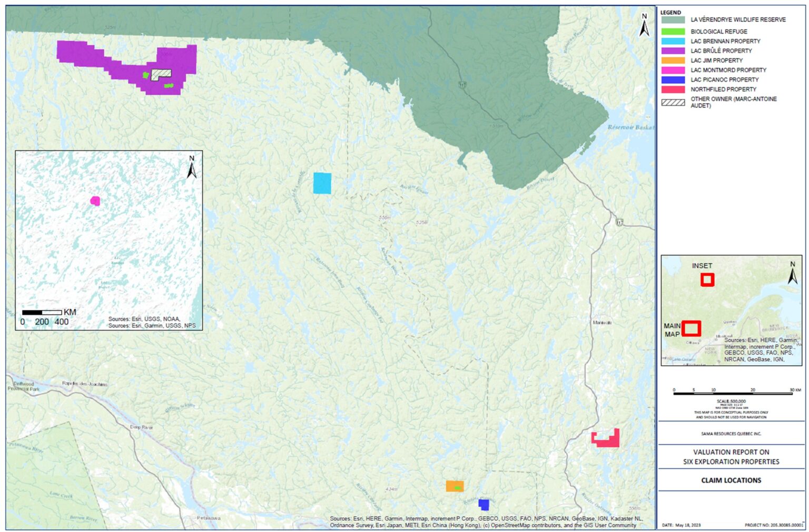
Task: Click the main map north arrow
Action: pos(644,25)
